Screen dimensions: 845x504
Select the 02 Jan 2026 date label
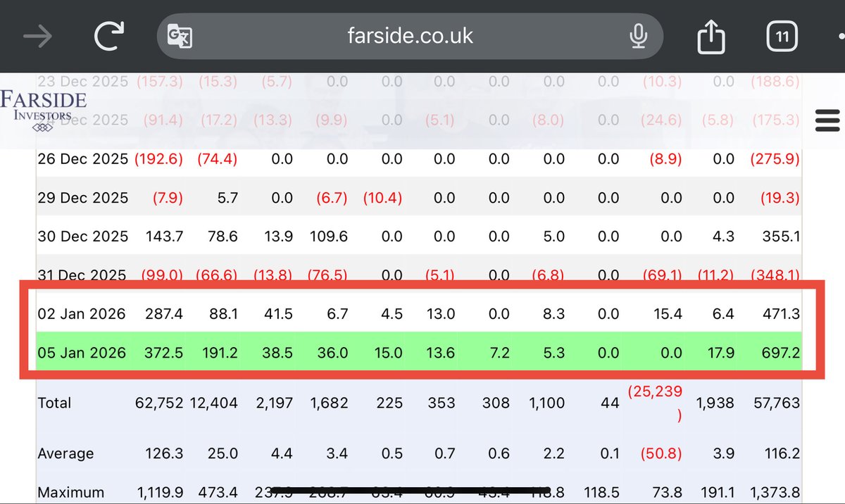click(82, 313)
